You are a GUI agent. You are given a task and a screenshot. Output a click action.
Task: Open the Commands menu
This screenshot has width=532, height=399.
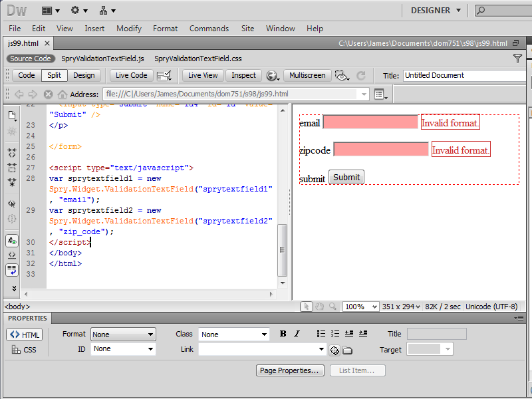click(x=209, y=29)
